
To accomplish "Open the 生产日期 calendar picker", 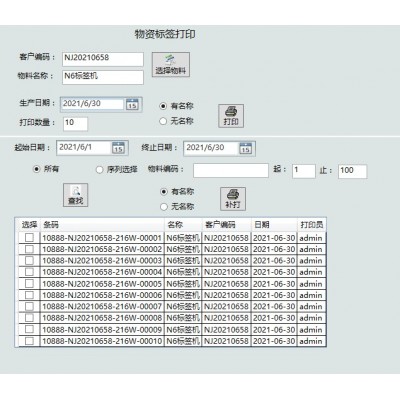I will [132, 104].
